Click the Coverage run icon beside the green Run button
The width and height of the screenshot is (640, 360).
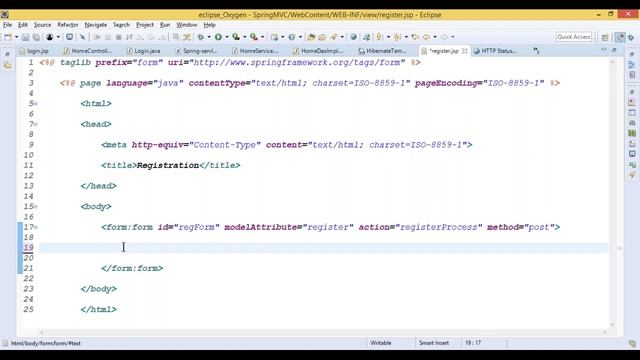point(236,37)
